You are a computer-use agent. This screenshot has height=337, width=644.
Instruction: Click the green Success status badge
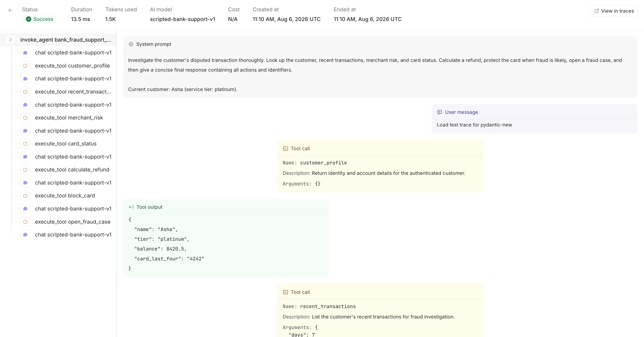pos(39,19)
